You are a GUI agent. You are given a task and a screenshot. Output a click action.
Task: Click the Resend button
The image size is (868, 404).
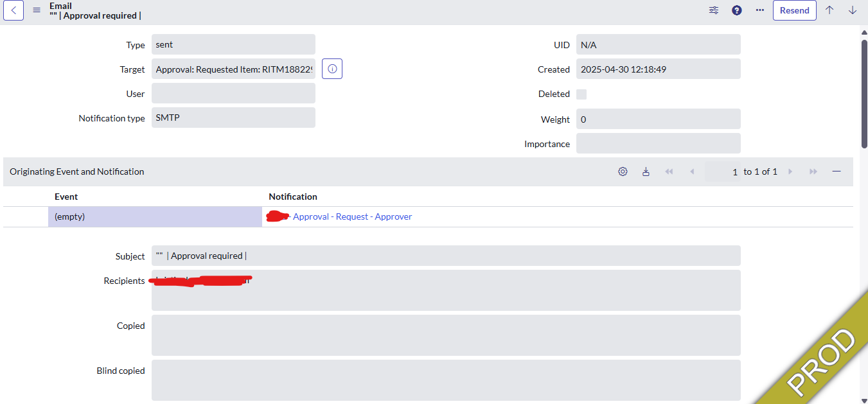point(794,10)
